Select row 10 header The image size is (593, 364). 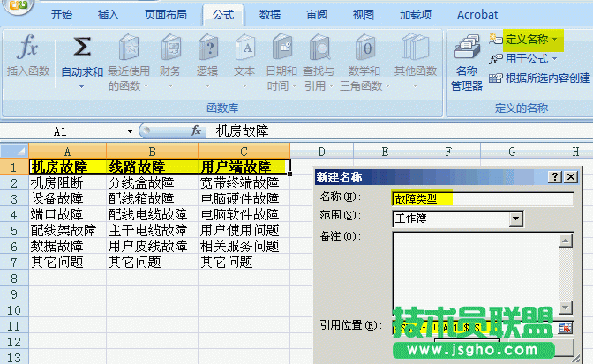point(14,310)
